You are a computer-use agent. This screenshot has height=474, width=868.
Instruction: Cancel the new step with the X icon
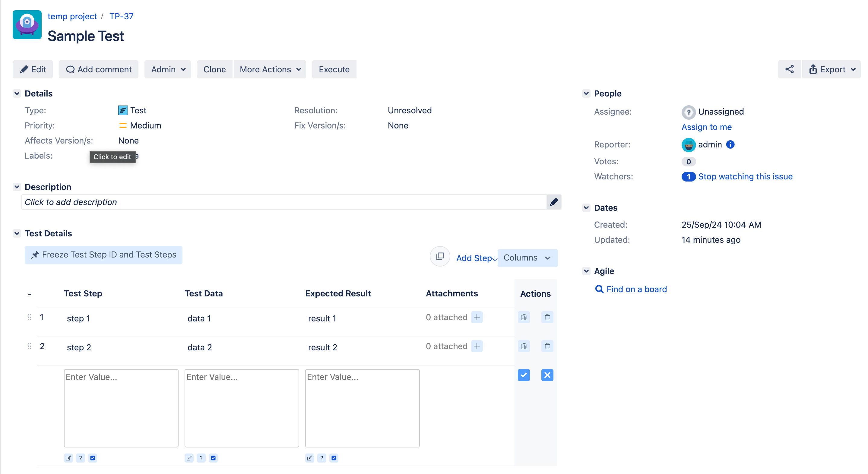pos(547,375)
